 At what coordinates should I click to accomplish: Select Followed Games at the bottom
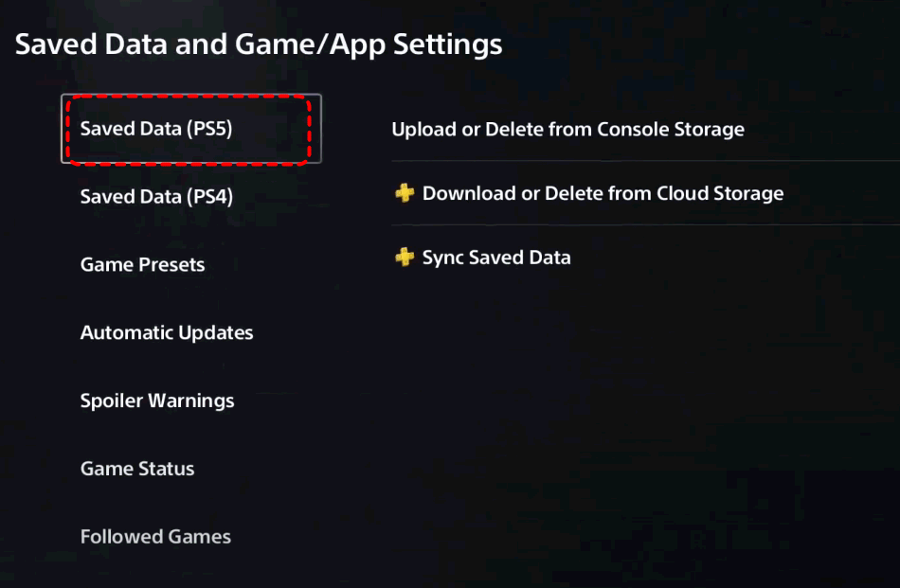click(x=155, y=536)
